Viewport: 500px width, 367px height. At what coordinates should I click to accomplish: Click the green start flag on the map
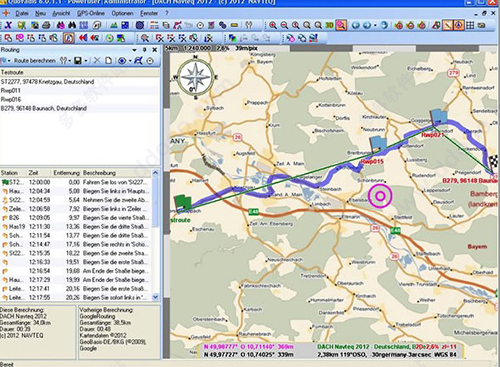click(x=183, y=204)
